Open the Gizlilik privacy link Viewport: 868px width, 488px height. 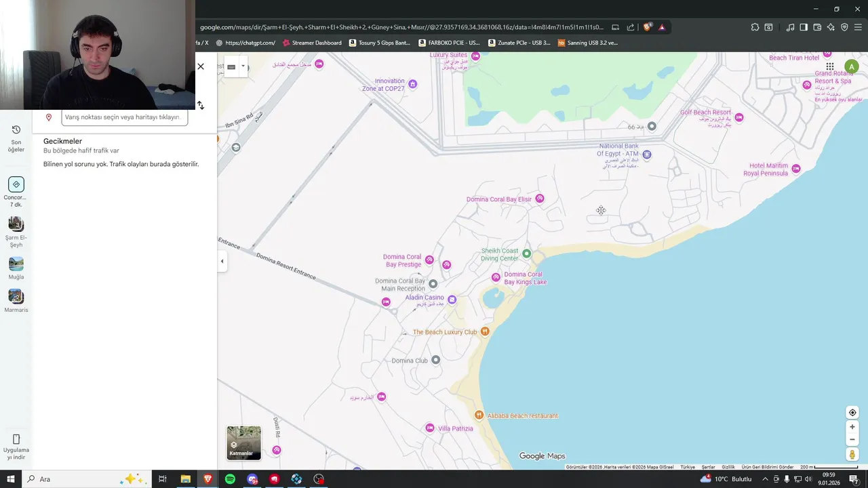728,467
